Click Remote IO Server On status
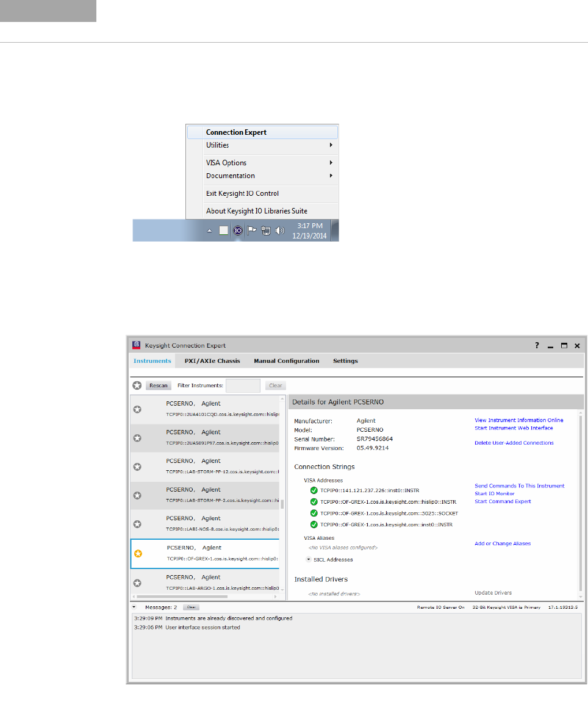The height and width of the screenshot is (702, 588). (x=440, y=607)
